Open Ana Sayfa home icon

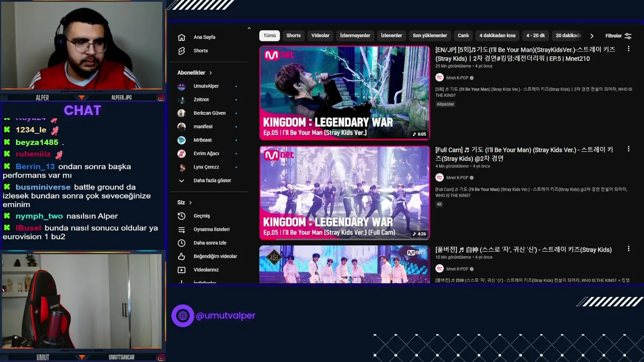click(182, 37)
